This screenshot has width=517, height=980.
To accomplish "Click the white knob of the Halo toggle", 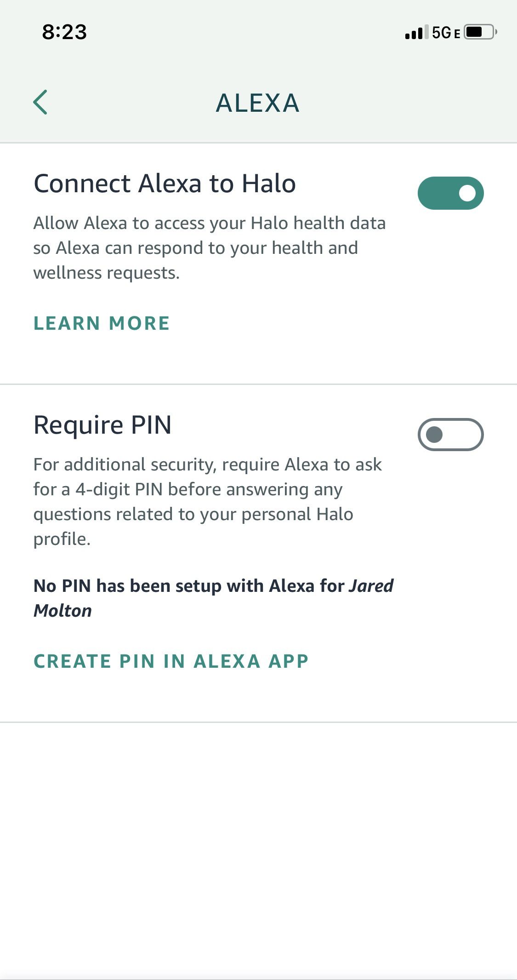I will coord(467,193).
